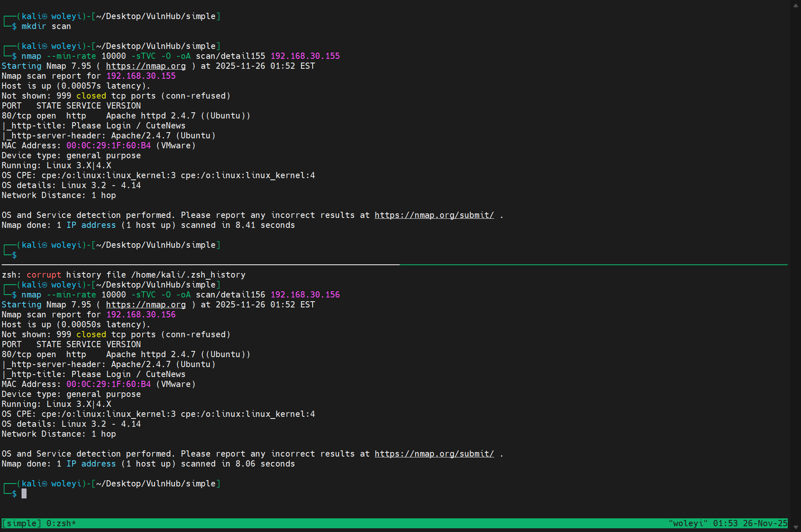Open nmap.org link in upper pane
Screen dimensions: 801x532
146,66
